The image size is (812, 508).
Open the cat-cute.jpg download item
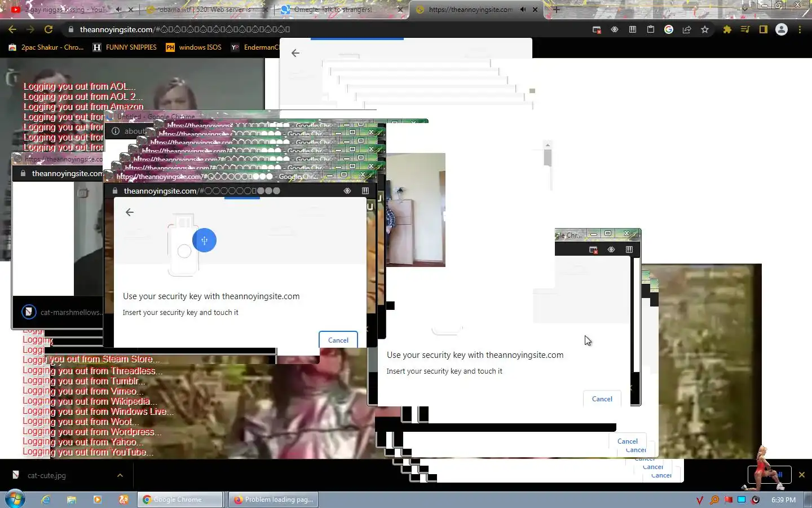click(46, 475)
